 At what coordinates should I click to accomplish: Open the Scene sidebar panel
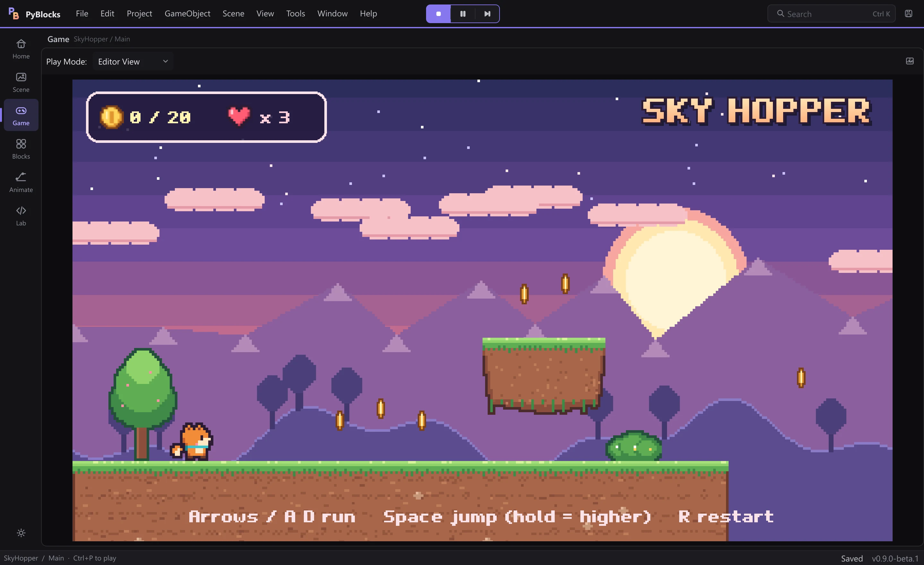[21, 82]
